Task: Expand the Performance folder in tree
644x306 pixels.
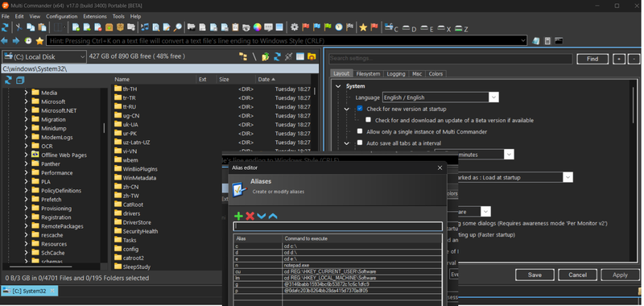Action: [27, 173]
